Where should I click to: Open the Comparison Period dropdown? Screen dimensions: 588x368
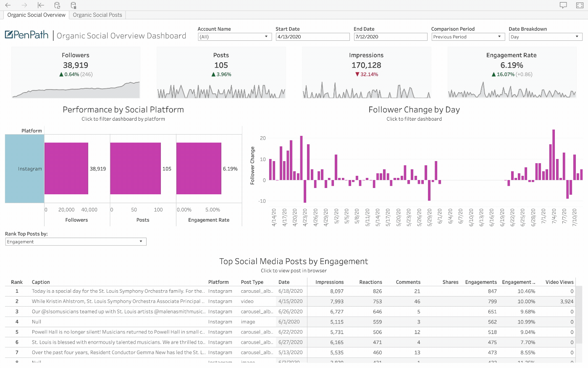pyautogui.click(x=468, y=37)
